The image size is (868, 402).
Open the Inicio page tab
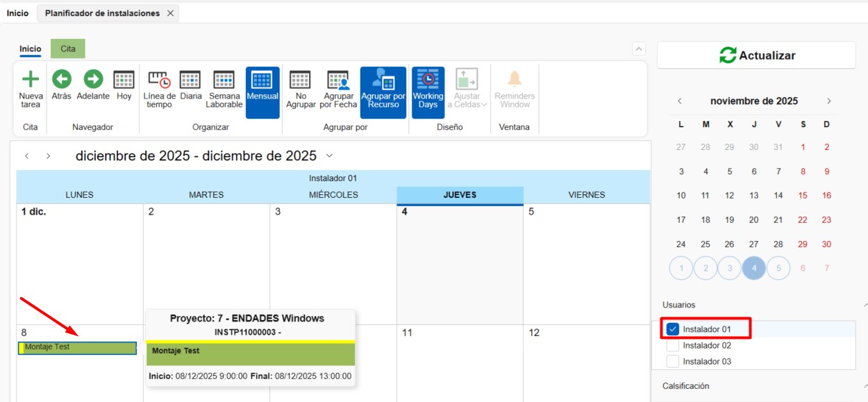(x=17, y=12)
